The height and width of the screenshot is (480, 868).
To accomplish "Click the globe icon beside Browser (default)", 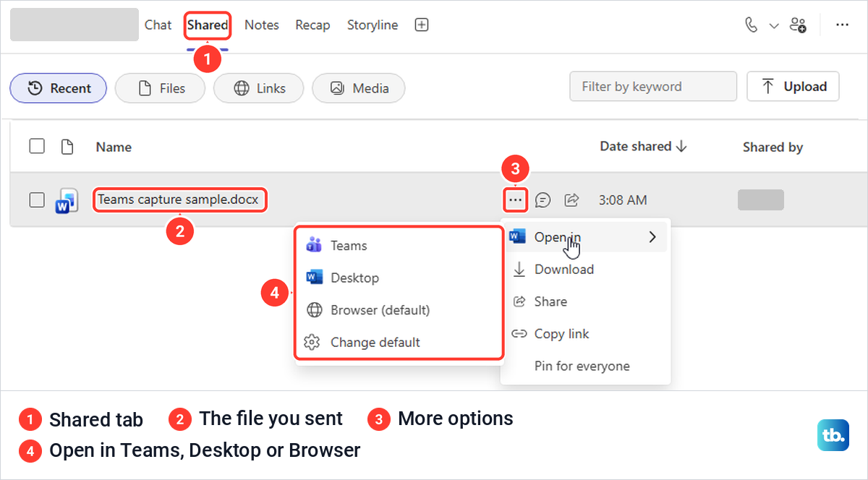I will (314, 310).
